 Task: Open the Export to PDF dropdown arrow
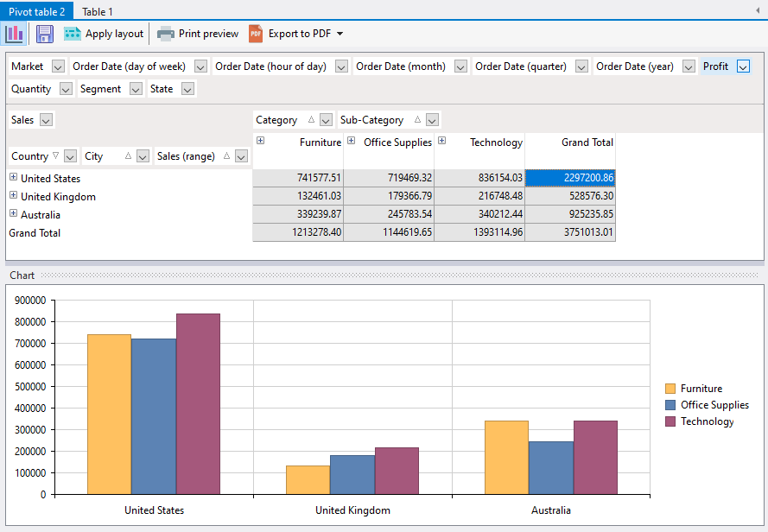[x=340, y=34]
